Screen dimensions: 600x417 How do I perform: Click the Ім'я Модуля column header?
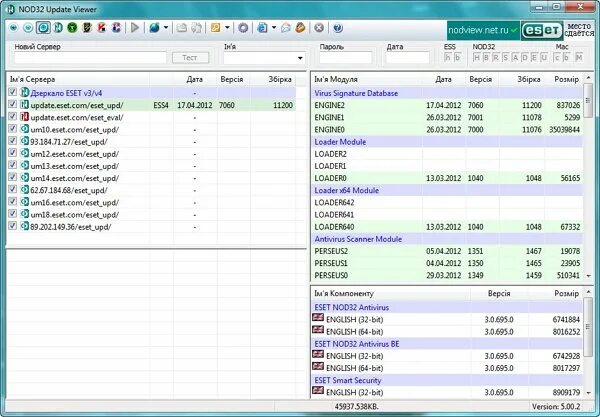367,79
